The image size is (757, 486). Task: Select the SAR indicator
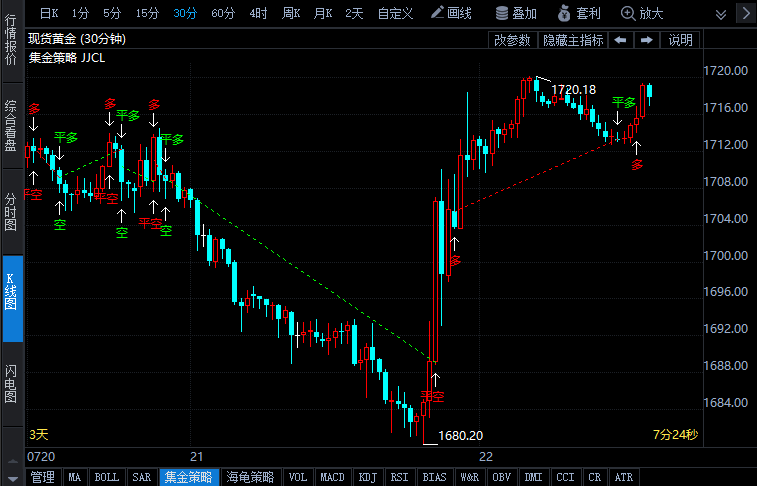coord(141,477)
